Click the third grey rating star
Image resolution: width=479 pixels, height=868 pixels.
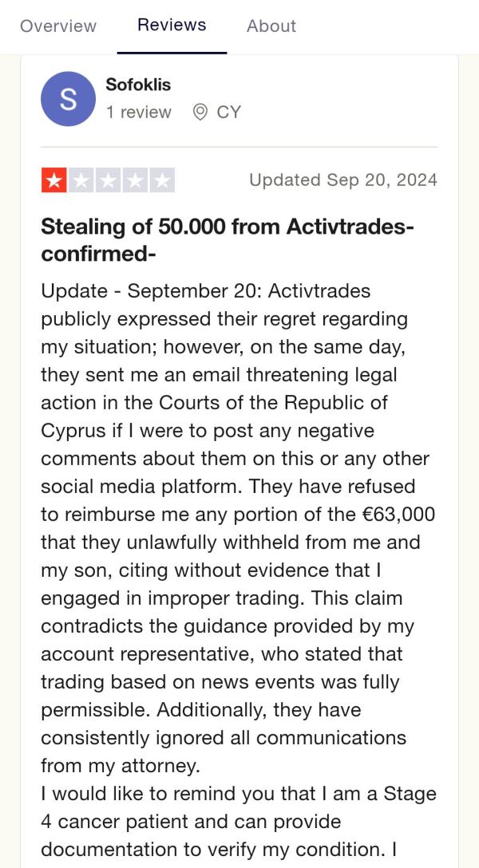108,180
